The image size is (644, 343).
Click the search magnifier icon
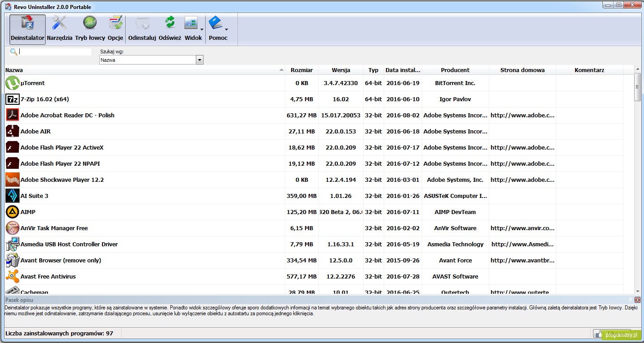click(13, 52)
